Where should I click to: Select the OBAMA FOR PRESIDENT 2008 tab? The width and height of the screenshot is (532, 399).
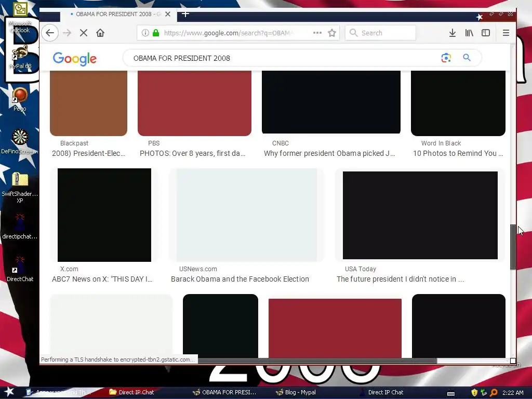point(118,14)
